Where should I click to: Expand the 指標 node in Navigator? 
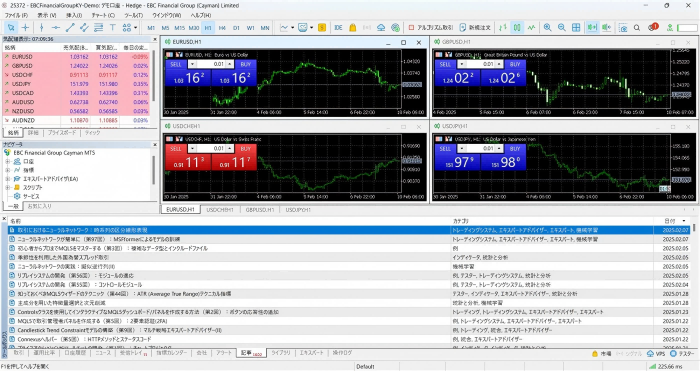(x=8, y=170)
